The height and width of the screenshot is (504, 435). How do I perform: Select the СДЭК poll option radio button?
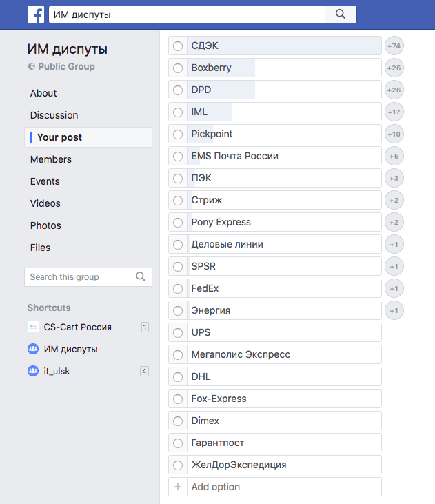point(178,46)
